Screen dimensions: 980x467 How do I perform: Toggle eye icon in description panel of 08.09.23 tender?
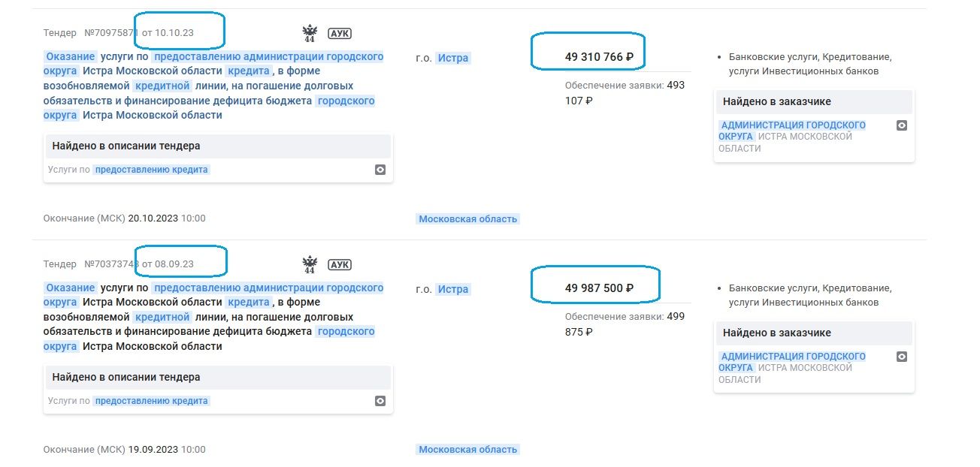click(x=380, y=401)
